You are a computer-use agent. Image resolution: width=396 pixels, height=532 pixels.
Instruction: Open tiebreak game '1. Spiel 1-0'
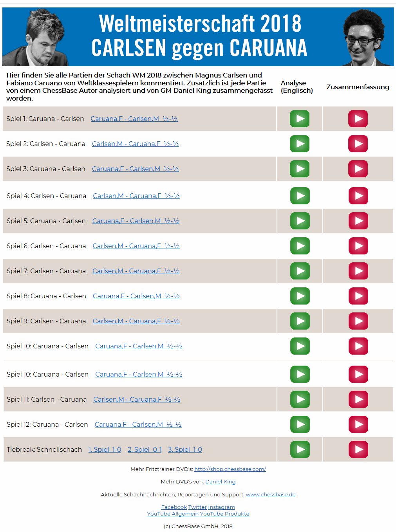[105, 449]
